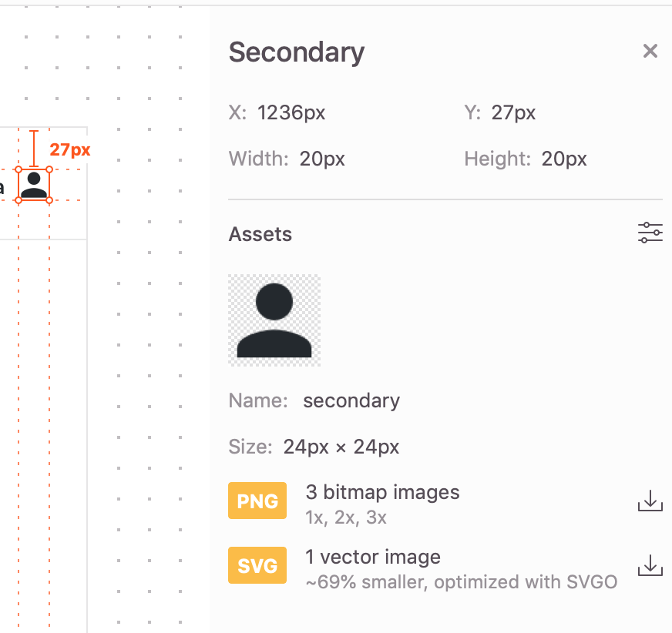Open the asset export settings sliders icon
672x633 pixels.
[x=650, y=233]
